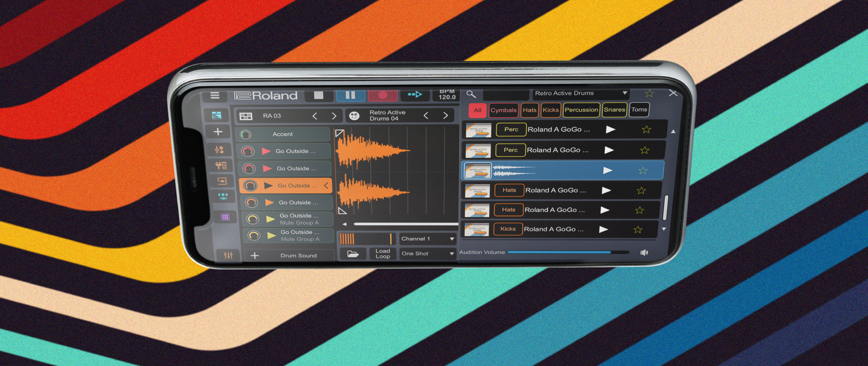This screenshot has width=868, height=366.
Task: Click the browser search input field
Action: (506, 94)
